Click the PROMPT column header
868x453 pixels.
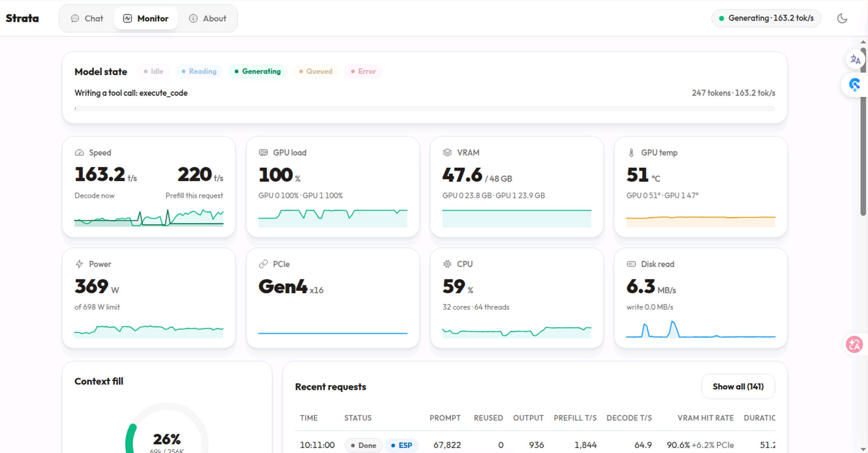point(445,418)
